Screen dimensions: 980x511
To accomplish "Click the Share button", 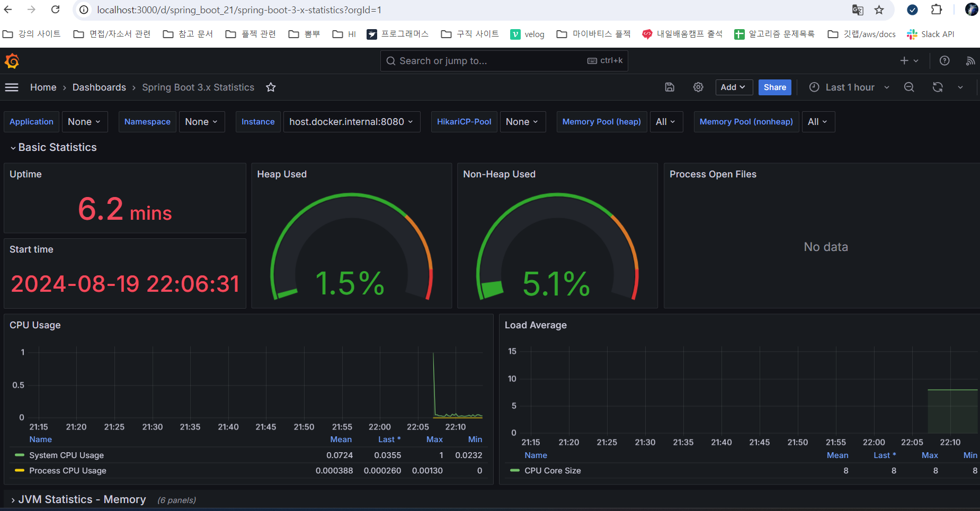I will [x=774, y=87].
